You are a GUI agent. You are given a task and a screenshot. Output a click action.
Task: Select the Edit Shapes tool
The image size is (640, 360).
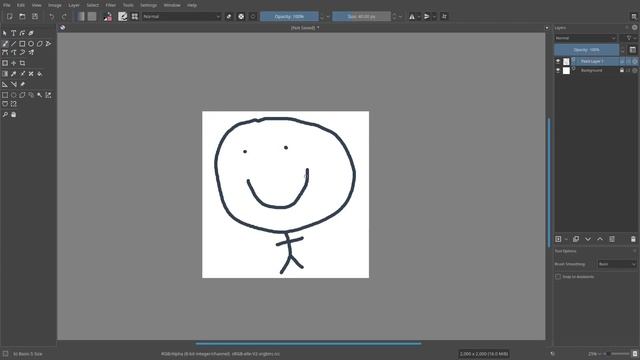point(22,33)
